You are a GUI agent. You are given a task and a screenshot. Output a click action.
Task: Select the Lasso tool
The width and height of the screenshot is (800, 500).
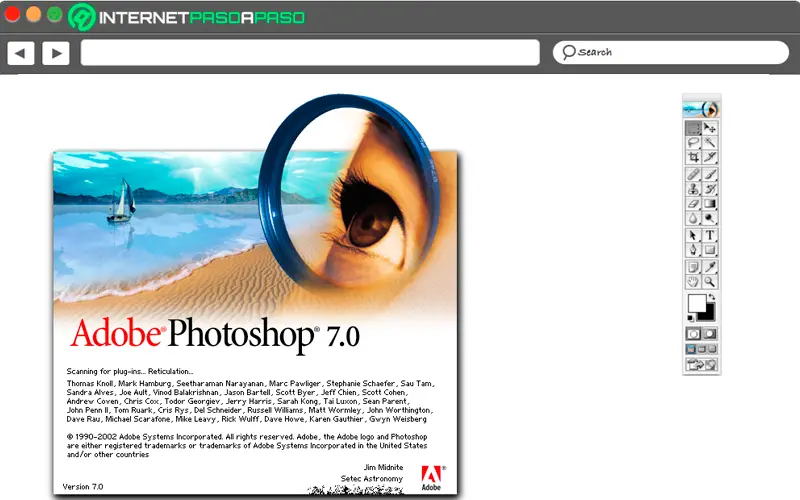point(693,142)
